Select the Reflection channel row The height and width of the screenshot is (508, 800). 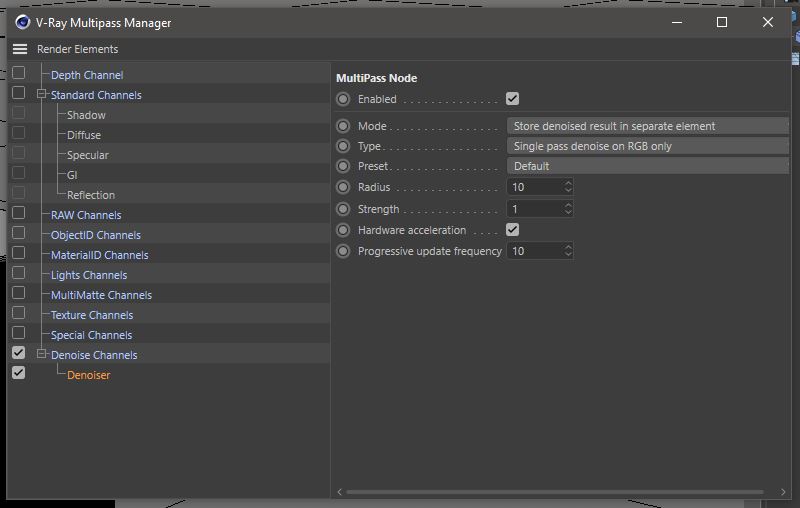point(91,195)
